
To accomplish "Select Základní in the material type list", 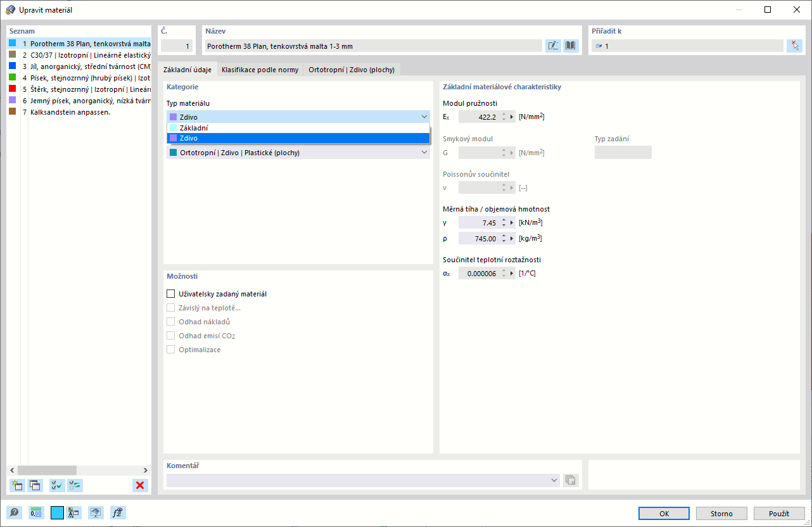I will pos(298,128).
